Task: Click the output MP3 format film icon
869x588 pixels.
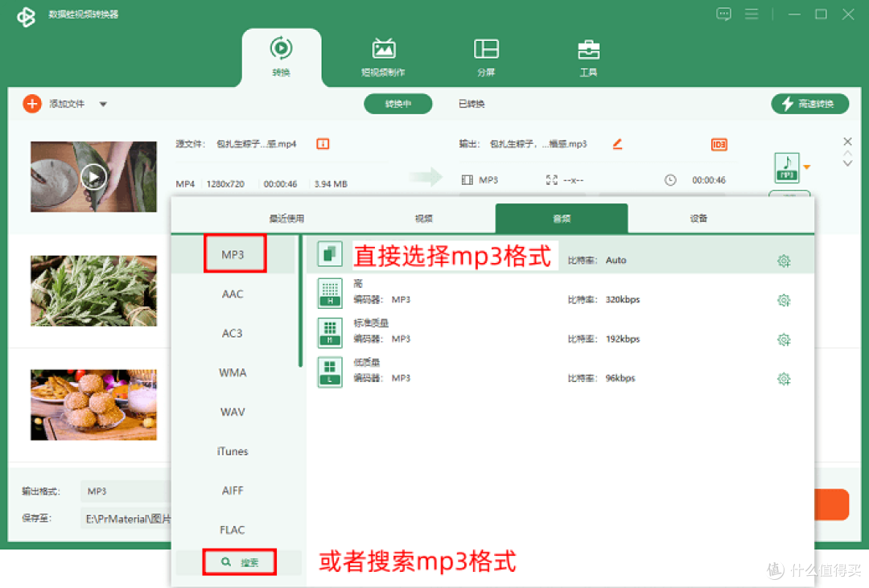Action: [x=467, y=180]
